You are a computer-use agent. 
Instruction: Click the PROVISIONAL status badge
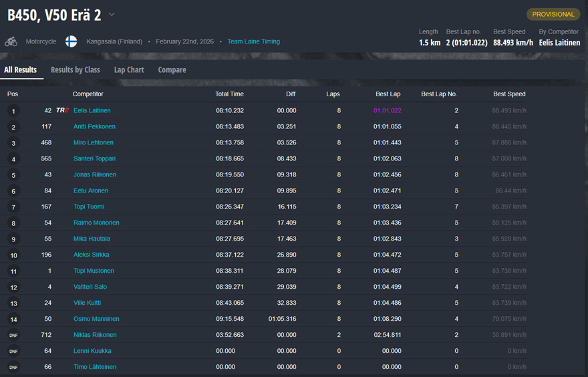pos(553,14)
